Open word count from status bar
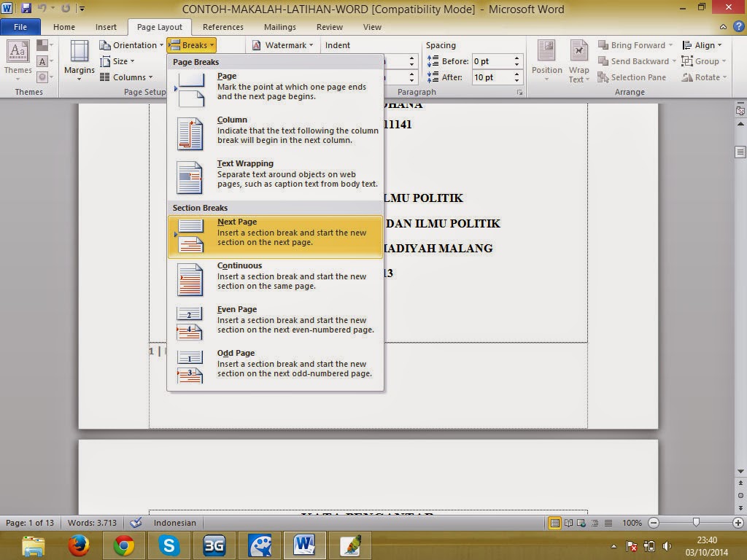 92,523
